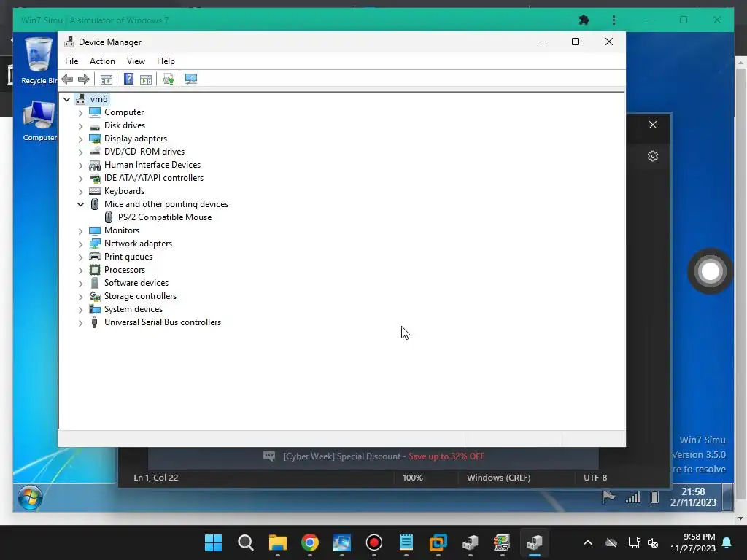Click the Disk drives device icon
This screenshot has width=747, height=560.
click(x=95, y=125)
